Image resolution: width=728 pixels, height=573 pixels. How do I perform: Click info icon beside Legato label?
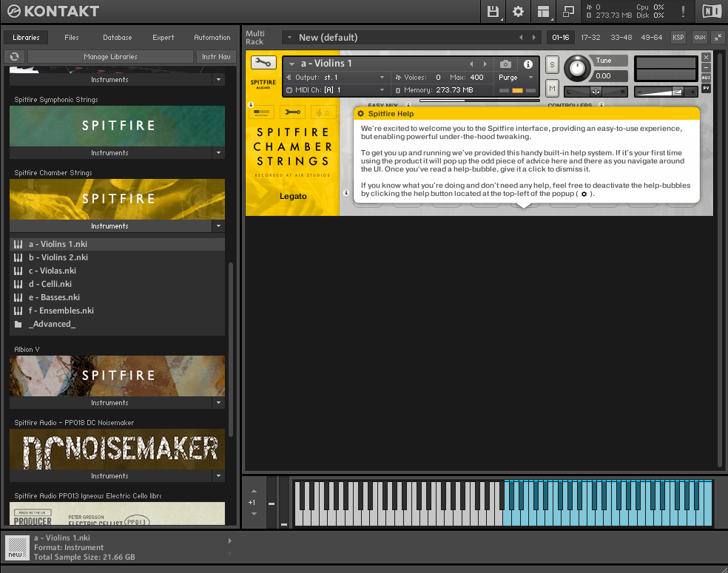pyautogui.click(x=346, y=192)
